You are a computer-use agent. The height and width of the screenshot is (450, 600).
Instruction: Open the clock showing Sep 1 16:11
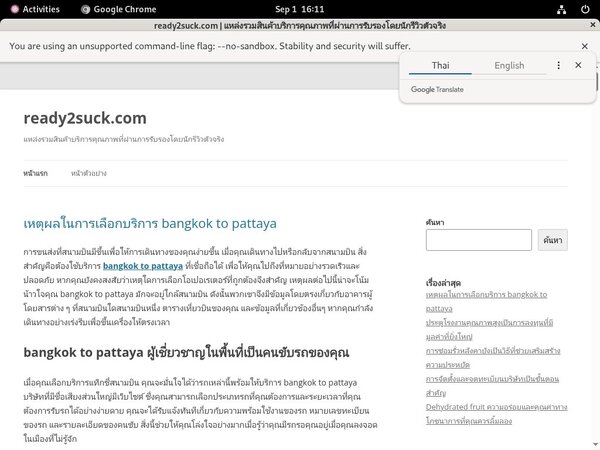299,8
